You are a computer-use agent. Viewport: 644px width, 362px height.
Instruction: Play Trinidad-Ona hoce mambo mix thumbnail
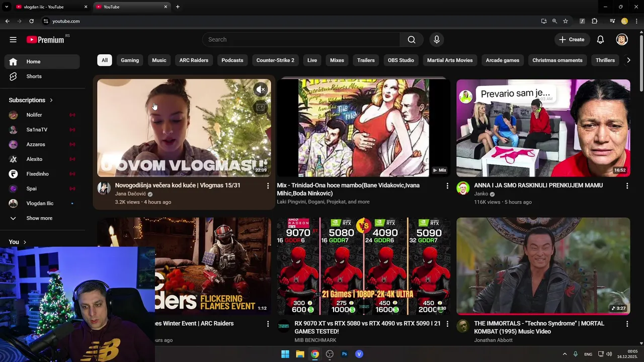click(x=363, y=128)
